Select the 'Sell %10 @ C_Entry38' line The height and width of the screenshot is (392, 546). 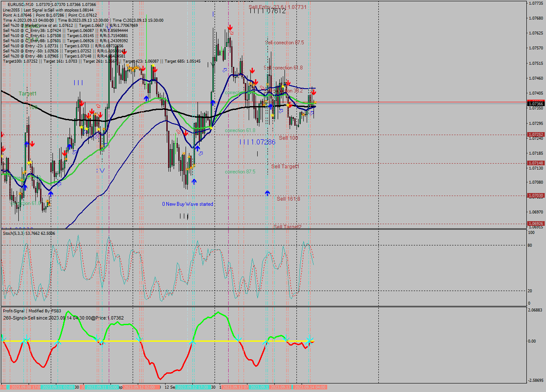click(x=65, y=30)
